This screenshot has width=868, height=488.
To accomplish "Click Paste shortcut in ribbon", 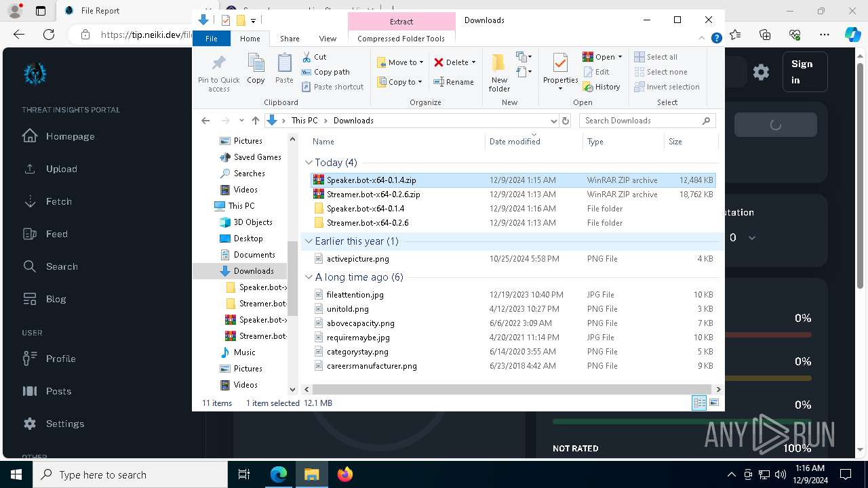I will (x=332, y=87).
